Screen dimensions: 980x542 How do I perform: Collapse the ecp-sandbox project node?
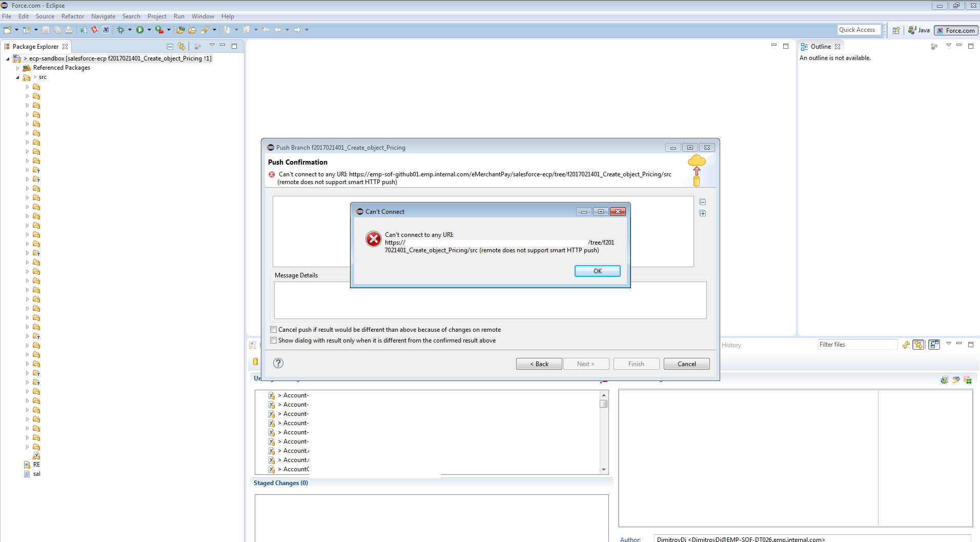(x=8, y=59)
